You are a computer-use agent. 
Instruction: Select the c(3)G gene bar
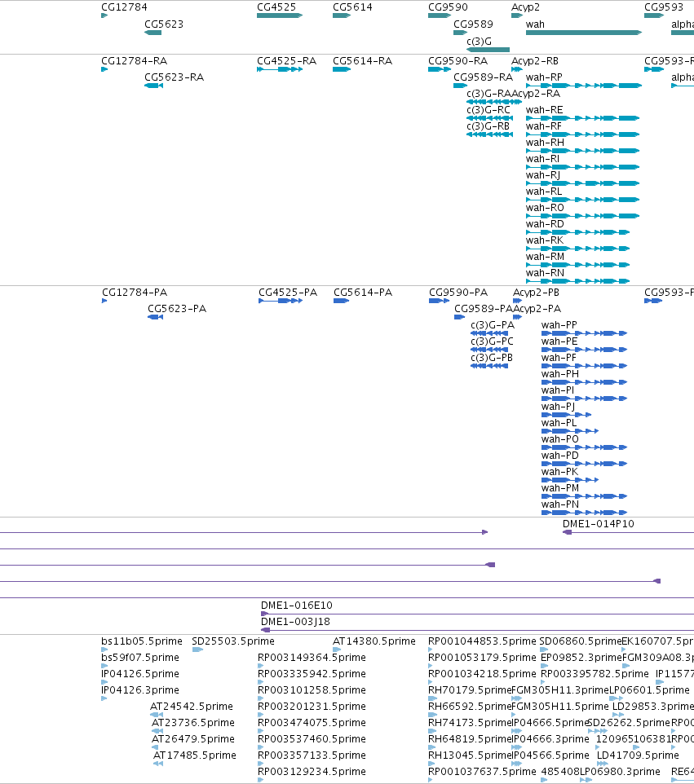488,50
